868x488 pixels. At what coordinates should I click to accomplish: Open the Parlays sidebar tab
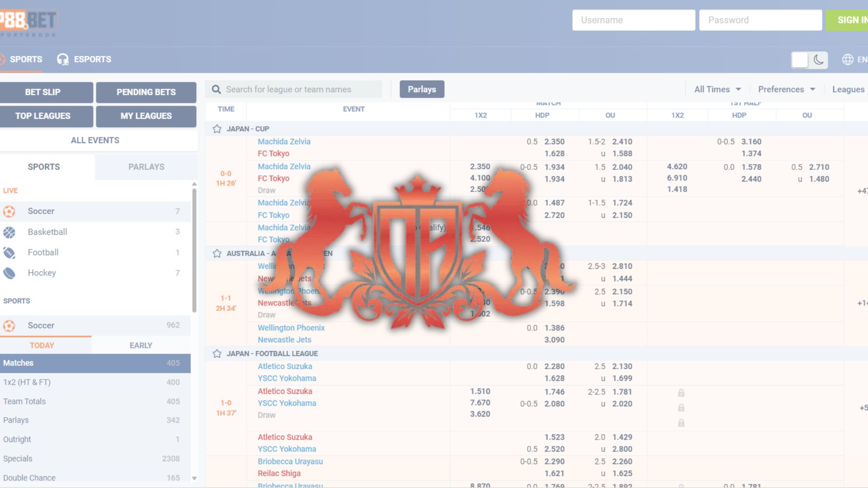pos(146,167)
